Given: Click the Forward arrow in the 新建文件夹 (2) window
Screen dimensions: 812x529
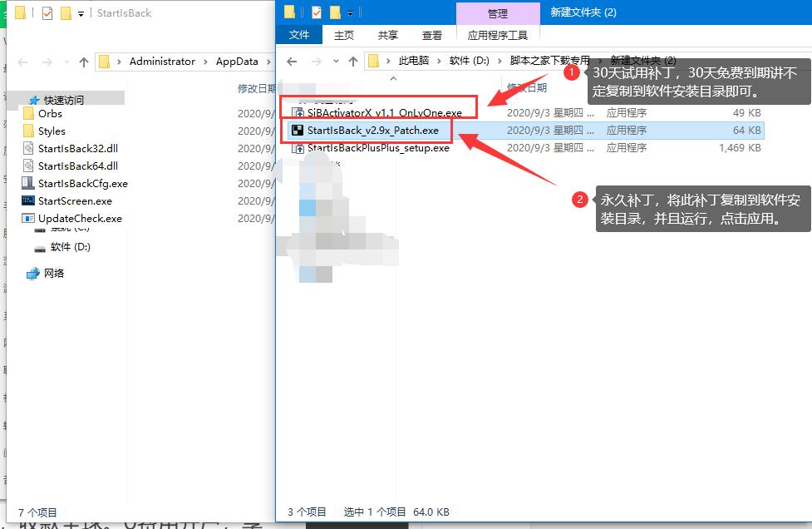Looking at the screenshot, I should 316,62.
